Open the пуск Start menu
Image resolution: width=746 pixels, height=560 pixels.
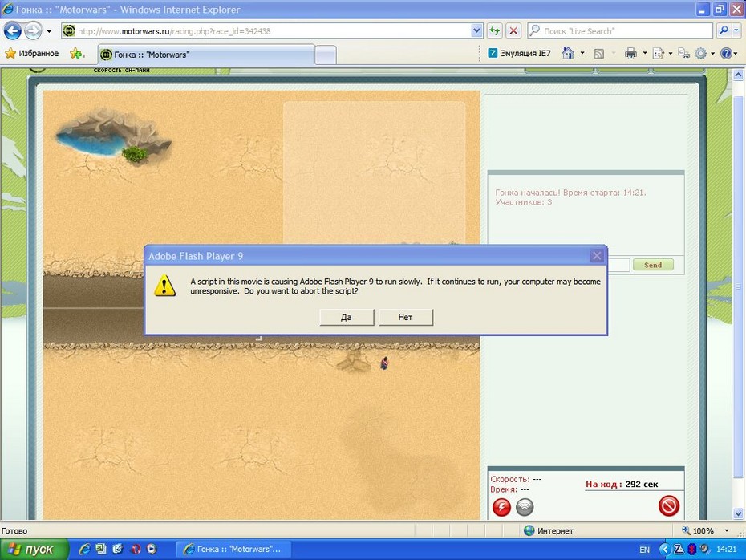pos(33,550)
